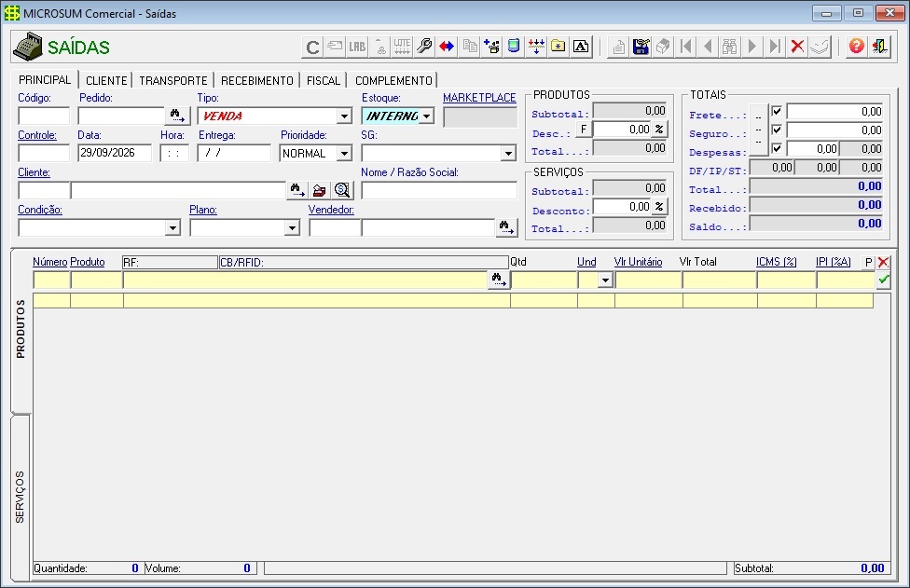The height and width of the screenshot is (588, 910).
Task: Open the wrench tools icon
Action: (x=424, y=47)
